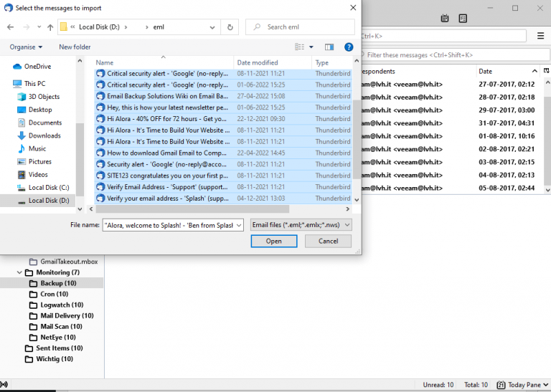Open the Thunderbird tasks icon
The image size is (551, 392).
point(463,18)
